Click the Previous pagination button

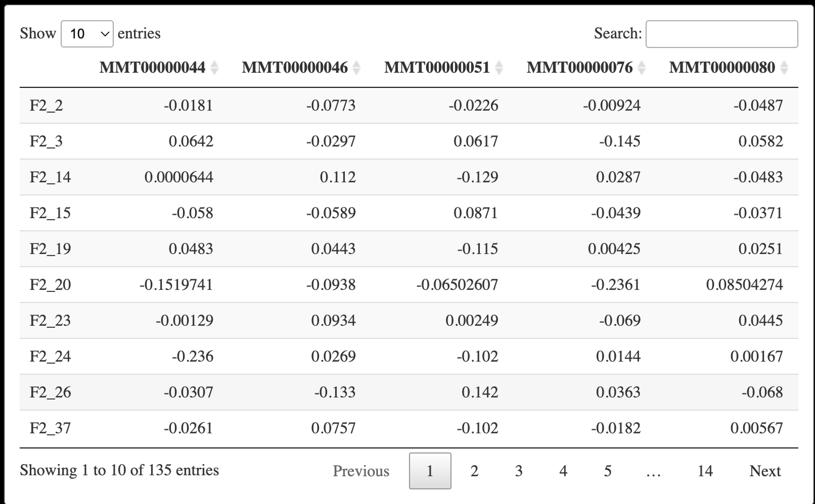361,471
